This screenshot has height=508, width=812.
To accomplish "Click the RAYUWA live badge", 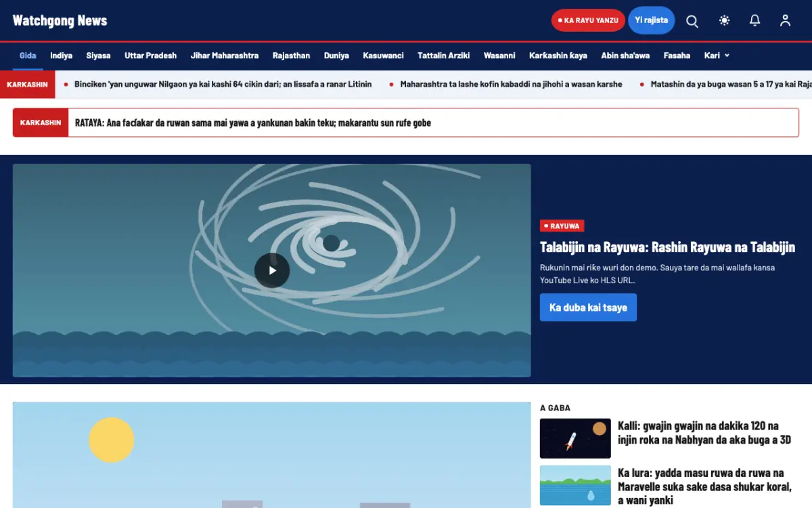I will tap(562, 226).
